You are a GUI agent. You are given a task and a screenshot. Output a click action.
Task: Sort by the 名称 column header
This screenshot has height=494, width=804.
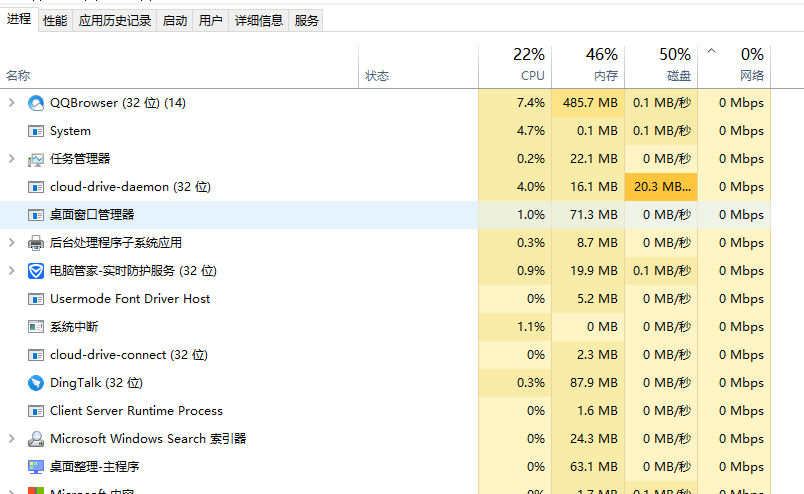[18, 76]
